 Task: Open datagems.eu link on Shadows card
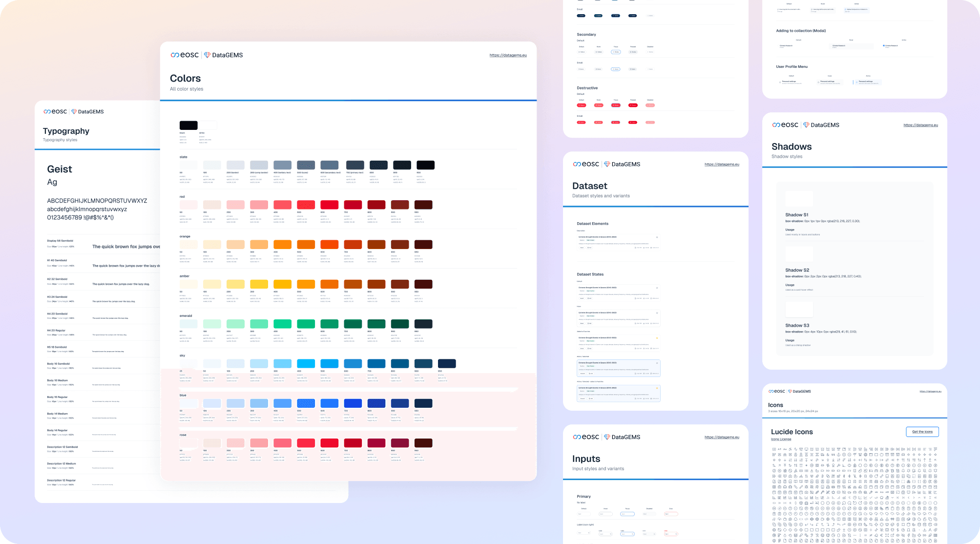coord(920,125)
